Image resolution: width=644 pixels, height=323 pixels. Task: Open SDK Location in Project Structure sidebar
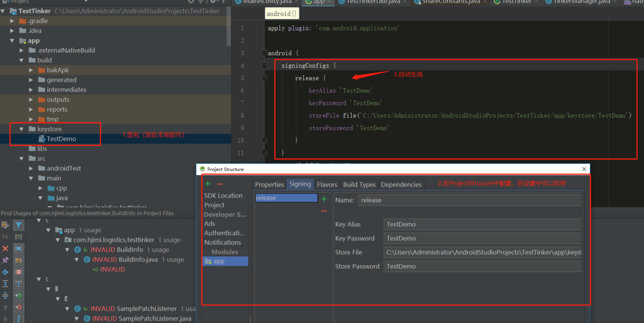223,195
